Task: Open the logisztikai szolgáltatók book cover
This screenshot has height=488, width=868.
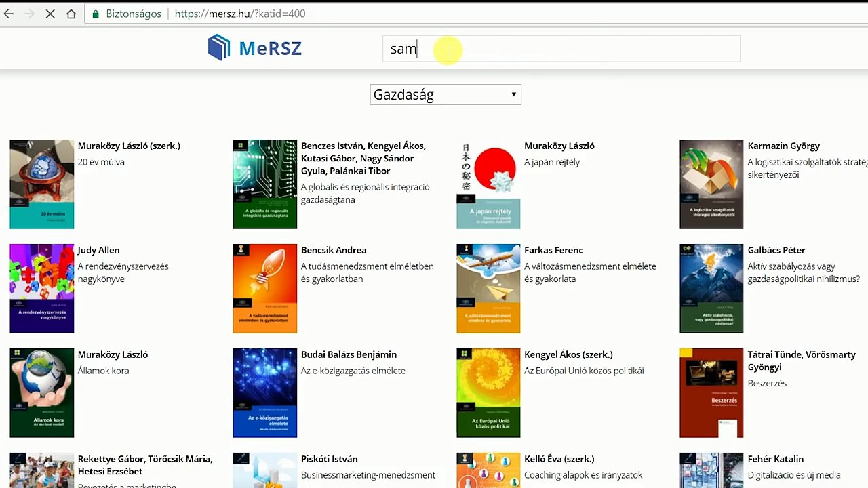Action: click(711, 184)
